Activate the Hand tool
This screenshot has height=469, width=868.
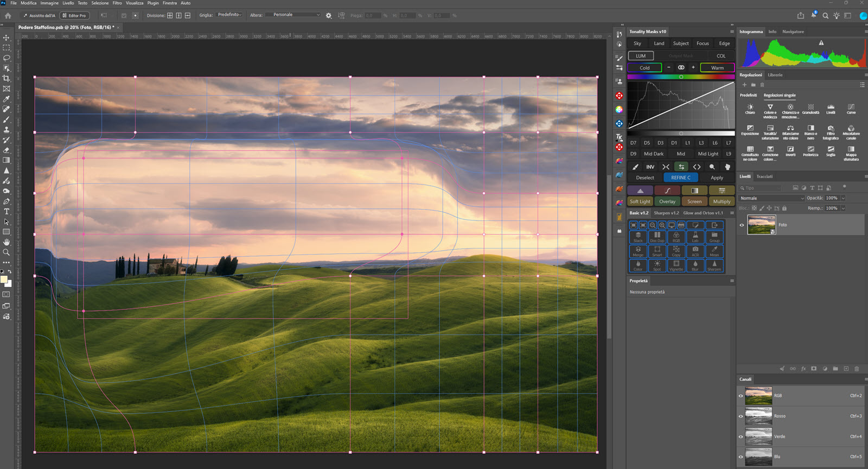[7, 242]
